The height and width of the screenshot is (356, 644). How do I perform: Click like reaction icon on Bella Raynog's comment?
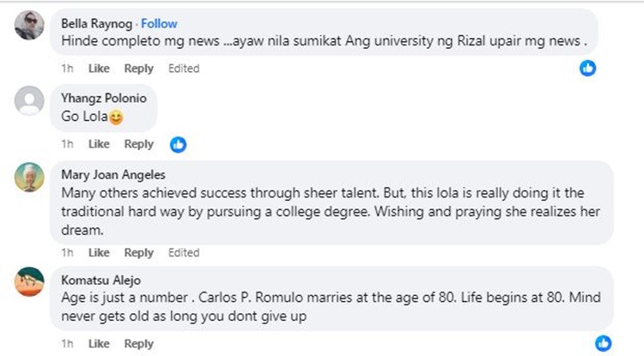point(588,67)
